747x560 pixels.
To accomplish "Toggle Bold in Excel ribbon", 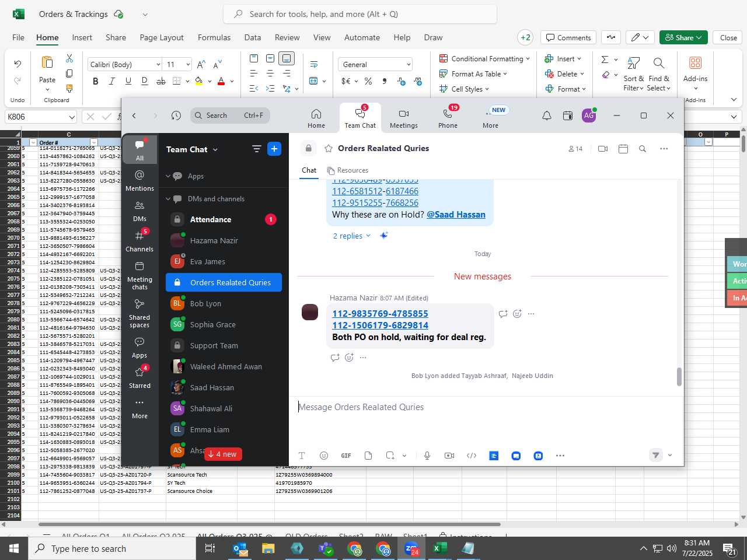I will tap(96, 81).
